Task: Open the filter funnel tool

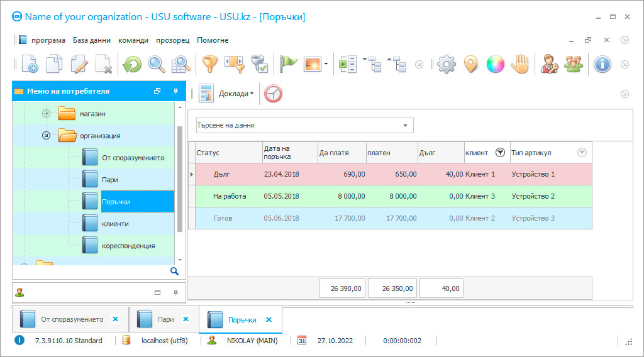Action: pos(209,64)
